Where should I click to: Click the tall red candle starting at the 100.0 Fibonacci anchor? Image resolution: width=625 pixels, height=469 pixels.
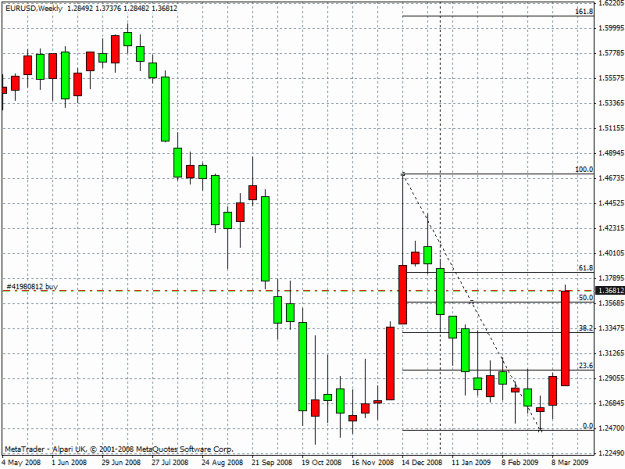(403, 294)
